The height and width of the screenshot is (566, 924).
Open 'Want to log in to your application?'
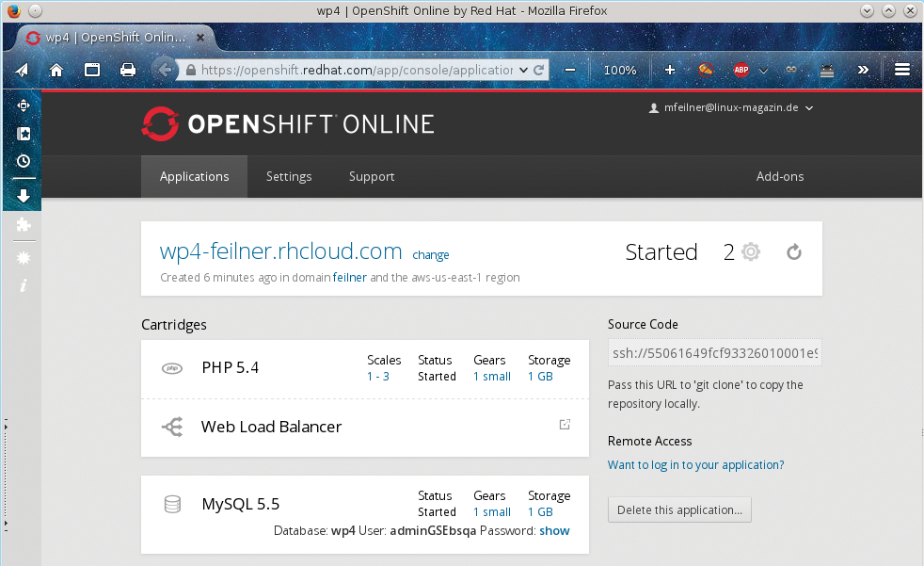pyautogui.click(x=696, y=464)
